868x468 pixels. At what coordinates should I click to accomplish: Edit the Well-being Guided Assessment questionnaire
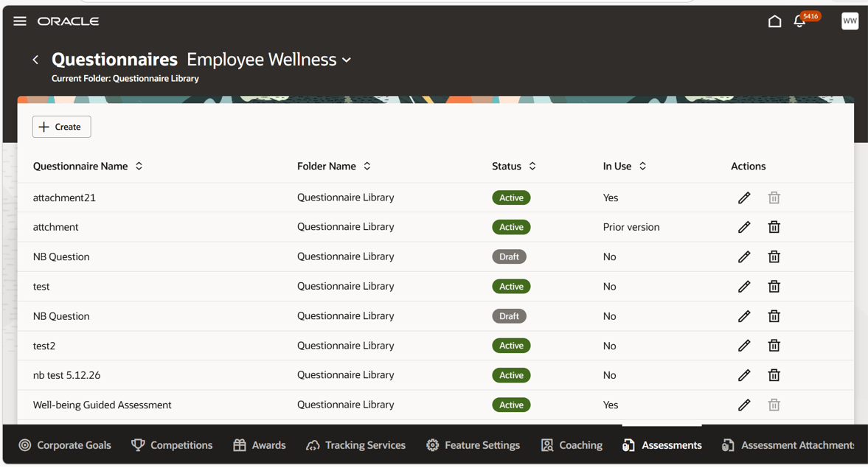click(744, 405)
